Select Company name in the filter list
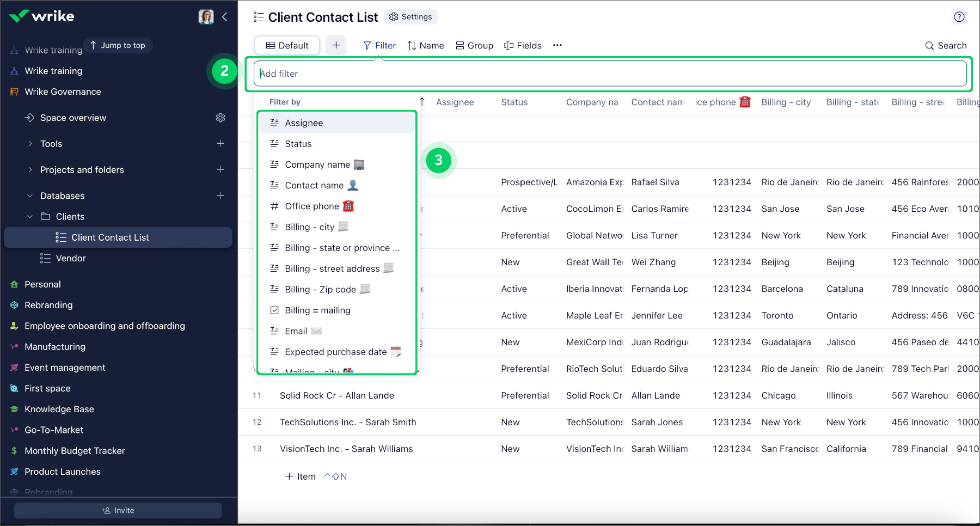The height and width of the screenshot is (526, 980). click(317, 164)
